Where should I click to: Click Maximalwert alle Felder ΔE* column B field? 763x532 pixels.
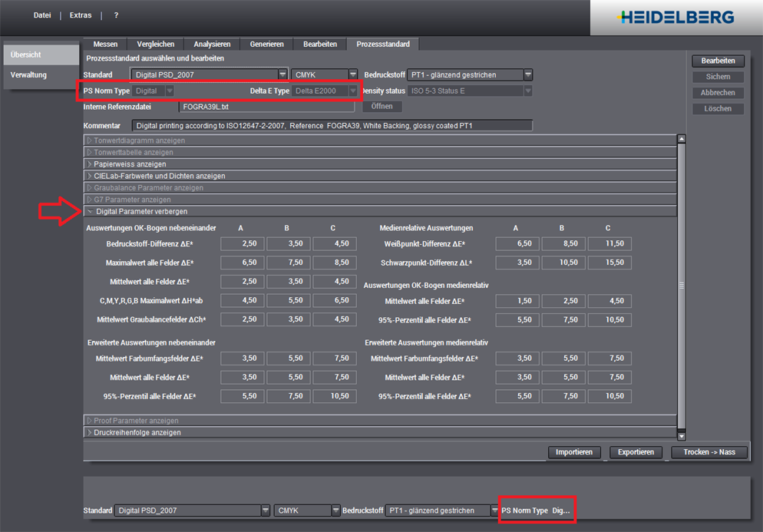pos(288,263)
